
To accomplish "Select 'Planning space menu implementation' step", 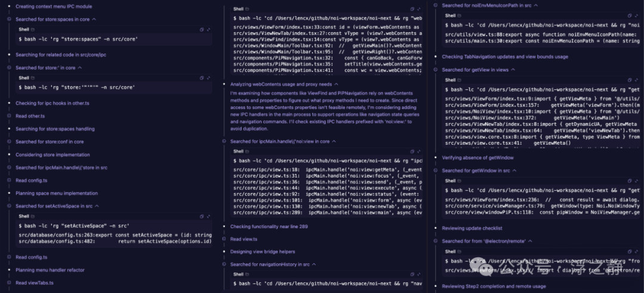I will 57,194.
